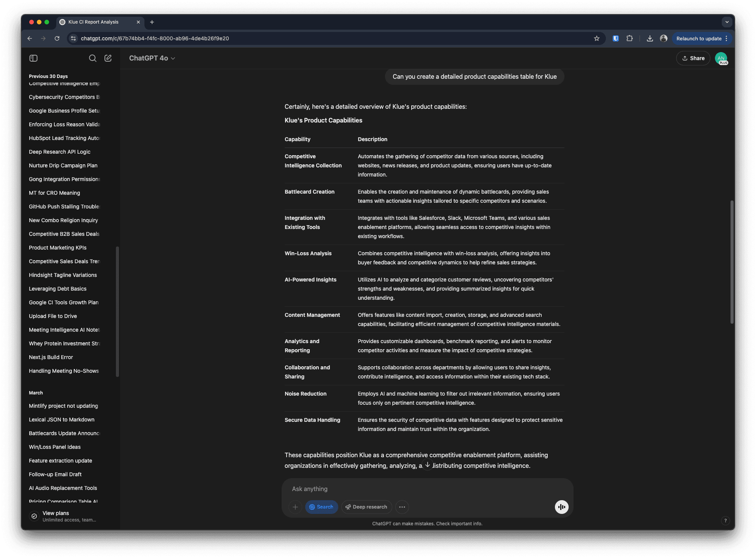Click the Share button
This screenshot has height=558, width=756.
(693, 58)
